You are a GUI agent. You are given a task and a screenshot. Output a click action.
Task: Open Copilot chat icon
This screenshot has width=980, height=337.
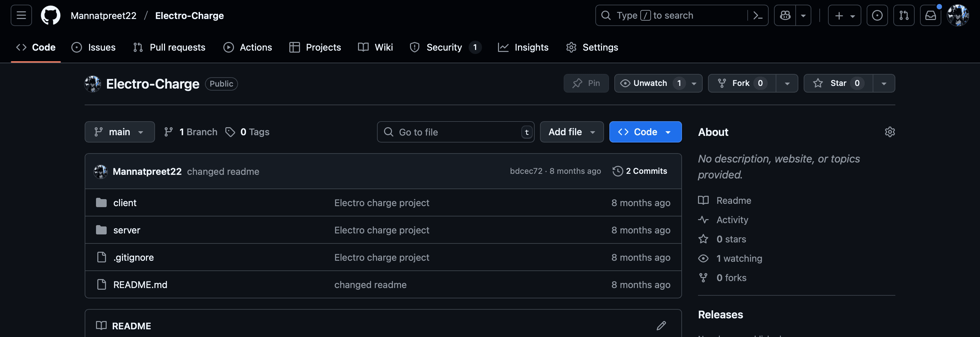785,15
